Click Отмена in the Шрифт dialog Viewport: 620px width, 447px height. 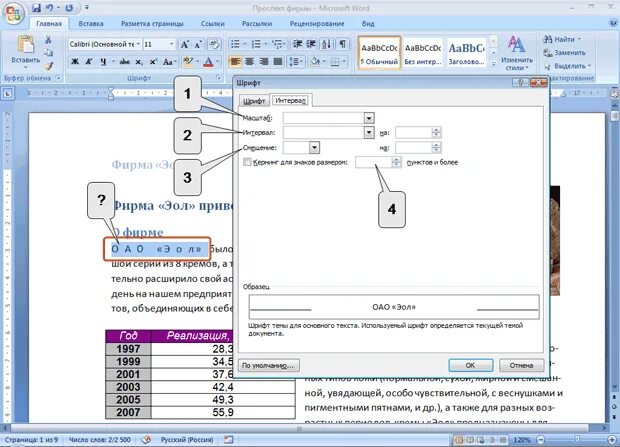tap(521, 365)
